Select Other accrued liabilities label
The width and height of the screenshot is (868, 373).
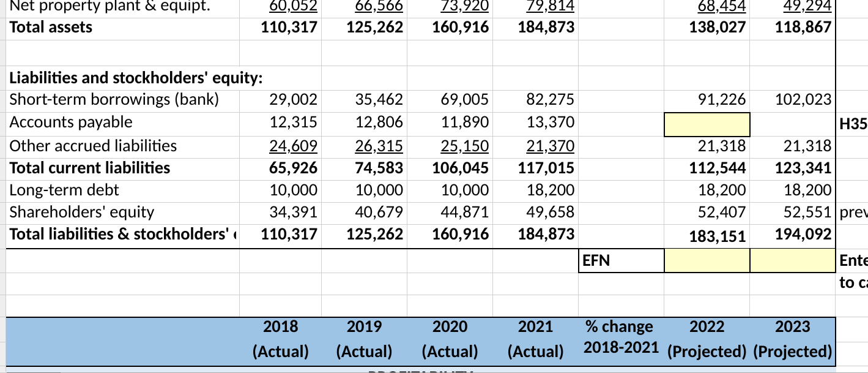click(93, 146)
